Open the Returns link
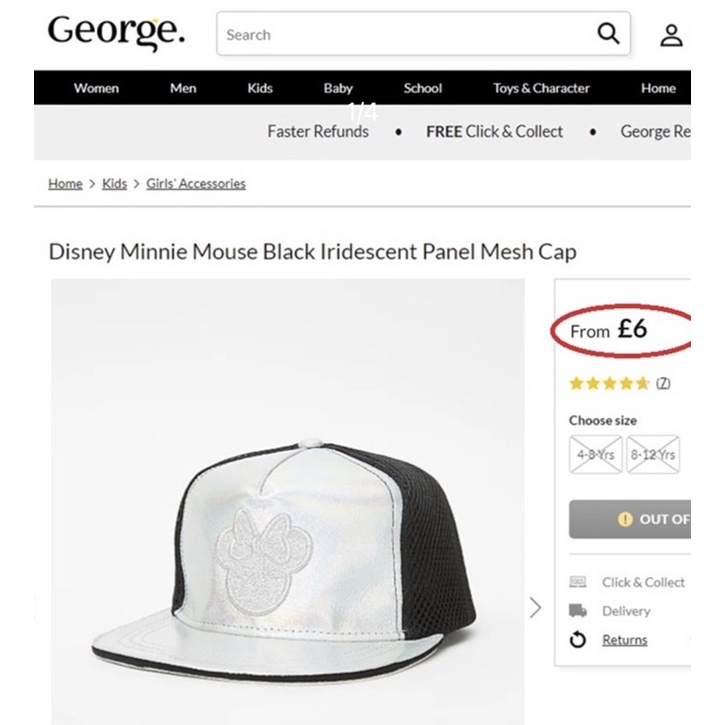The image size is (725, 725). click(x=625, y=640)
